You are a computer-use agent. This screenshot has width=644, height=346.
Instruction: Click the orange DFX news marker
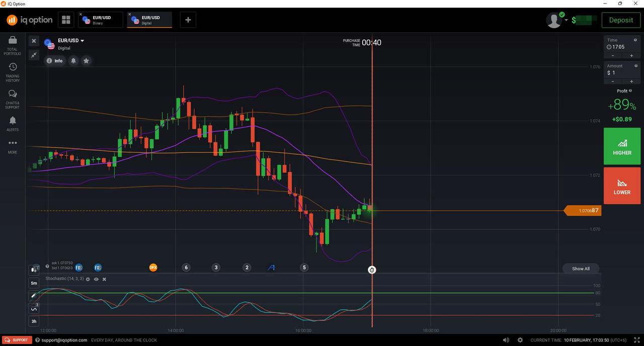point(153,268)
